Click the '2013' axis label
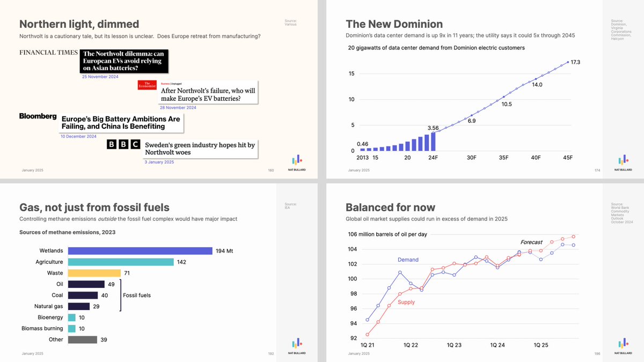The image size is (644, 362). (x=362, y=158)
